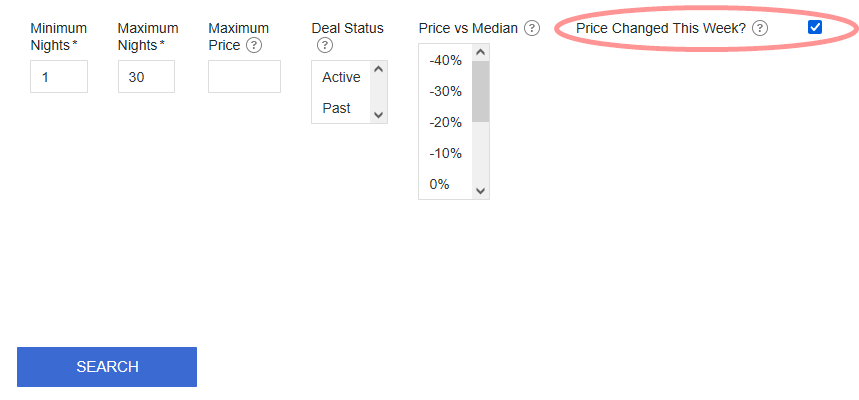Choose -20% in the Price vs Median list
The height and width of the screenshot is (400, 859).
click(x=445, y=122)
